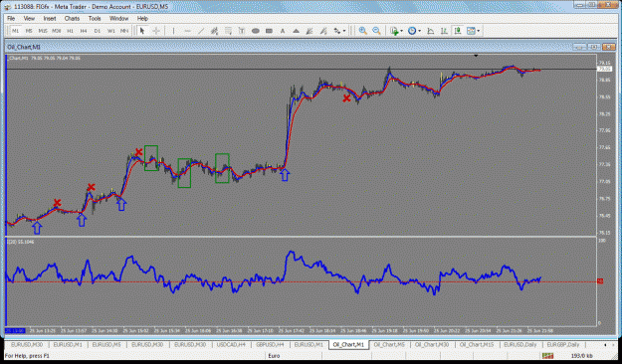This screenshot has height=364, width=622.
Task: Toggle the MN timeframe button
Action: point(124,31)
